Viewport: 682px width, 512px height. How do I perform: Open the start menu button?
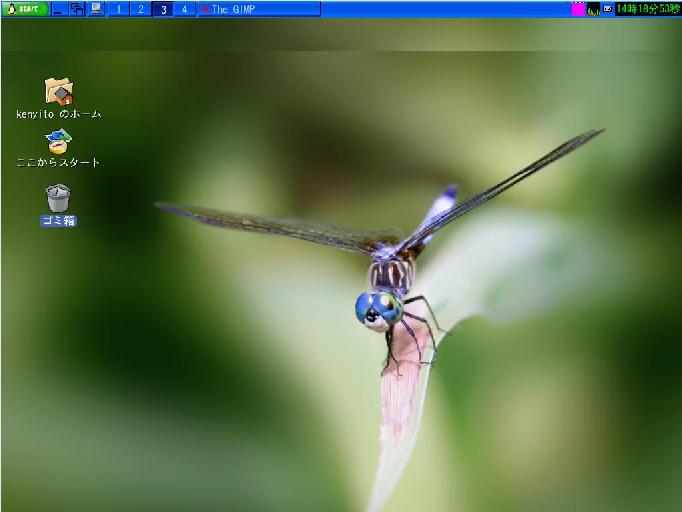click(x=25, y=9)
